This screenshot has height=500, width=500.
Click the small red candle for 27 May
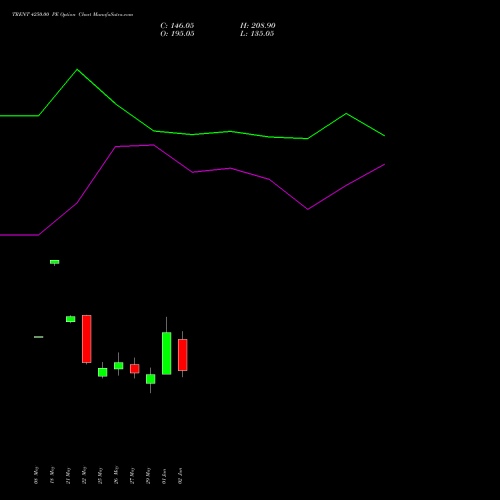(x=135, y=369)
